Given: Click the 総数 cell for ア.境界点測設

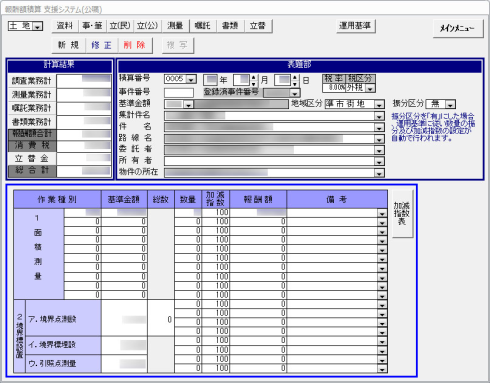Looking at the screenshot, I should 161,319.
